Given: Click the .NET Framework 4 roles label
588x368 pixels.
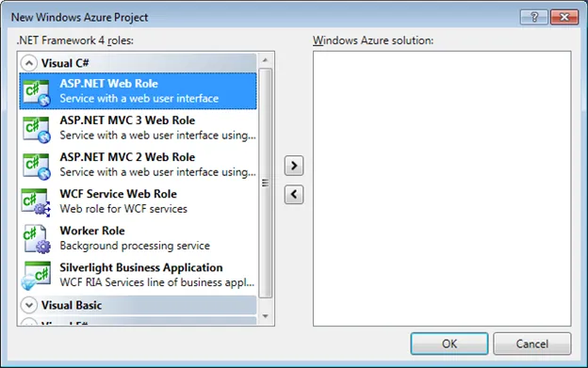Looking at the screenshot, I should (75, 40).
